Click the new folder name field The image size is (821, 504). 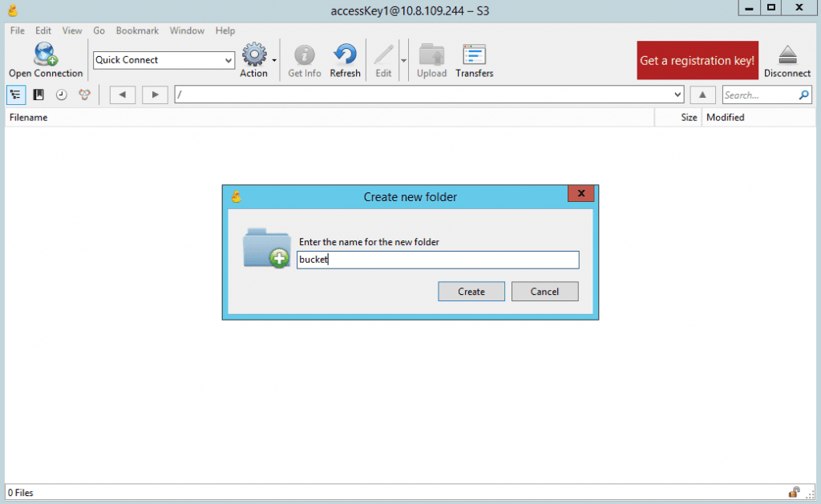(x=437, y=260)
